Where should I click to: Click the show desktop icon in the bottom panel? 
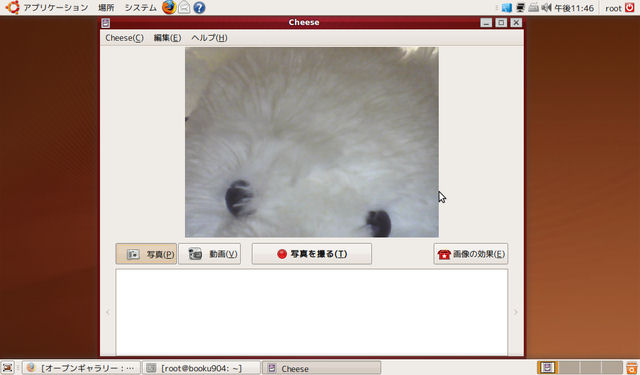(x=7, y=368)
